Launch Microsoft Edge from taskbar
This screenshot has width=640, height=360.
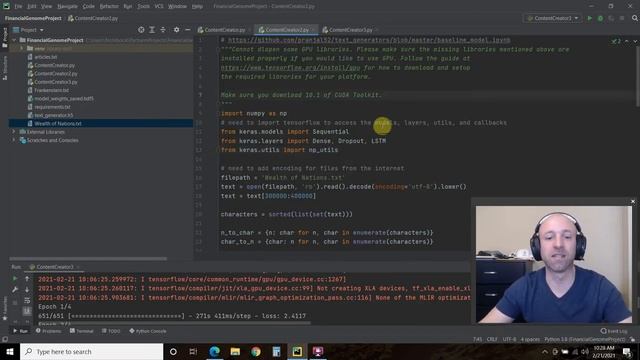point(214,351)
